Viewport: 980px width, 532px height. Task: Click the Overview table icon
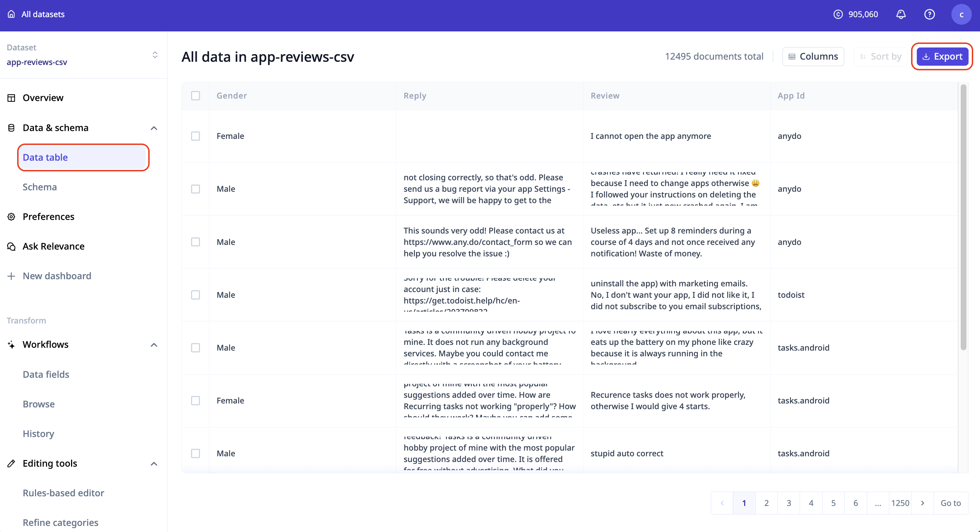[x=11, y=98]
